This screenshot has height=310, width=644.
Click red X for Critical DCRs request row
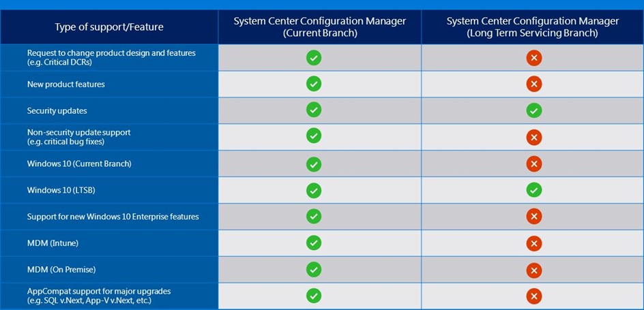(534, 58)
